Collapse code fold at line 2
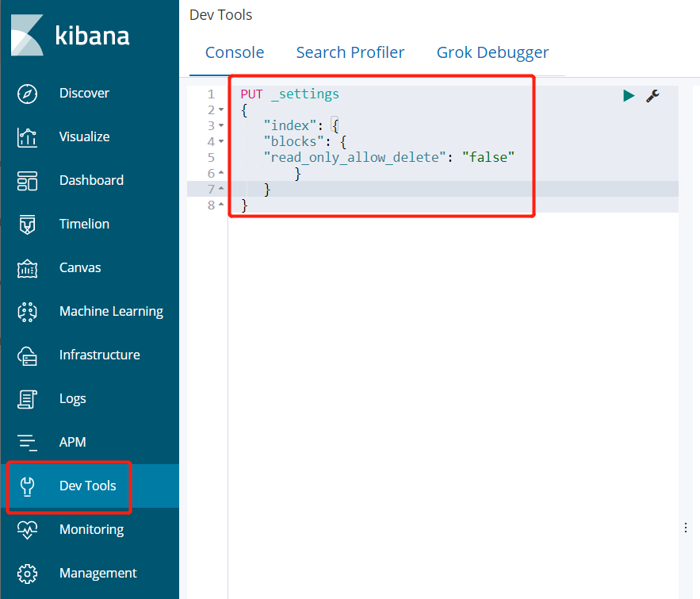The height and width of the screenshot is (599, 700). [221, 110]
